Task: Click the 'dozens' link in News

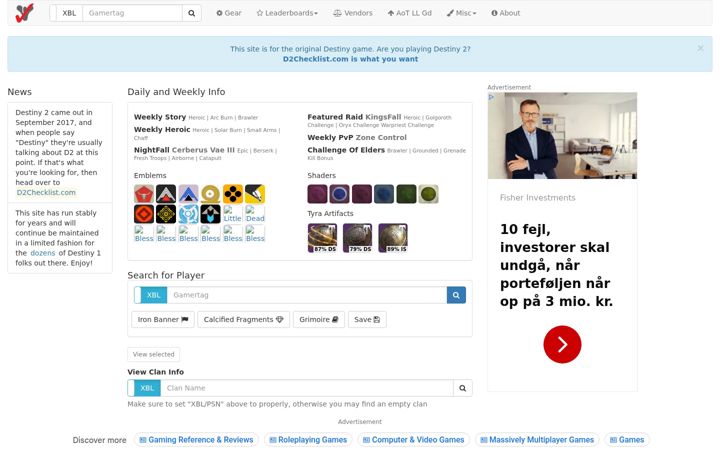Action: coord(43,253)
